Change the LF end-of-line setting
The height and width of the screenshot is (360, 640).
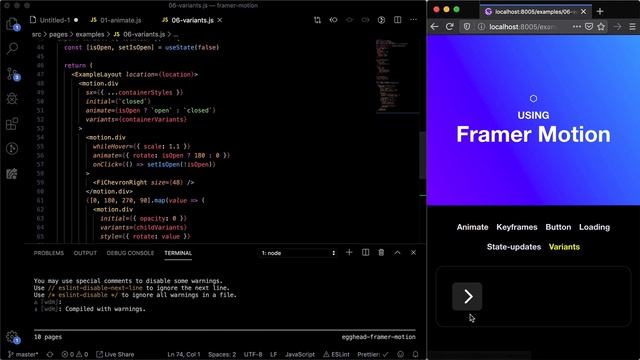click(x=273, y=354)
